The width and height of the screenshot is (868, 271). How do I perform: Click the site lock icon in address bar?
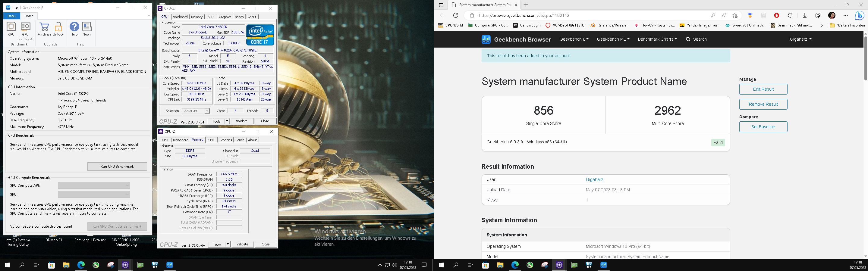[472, 15]
